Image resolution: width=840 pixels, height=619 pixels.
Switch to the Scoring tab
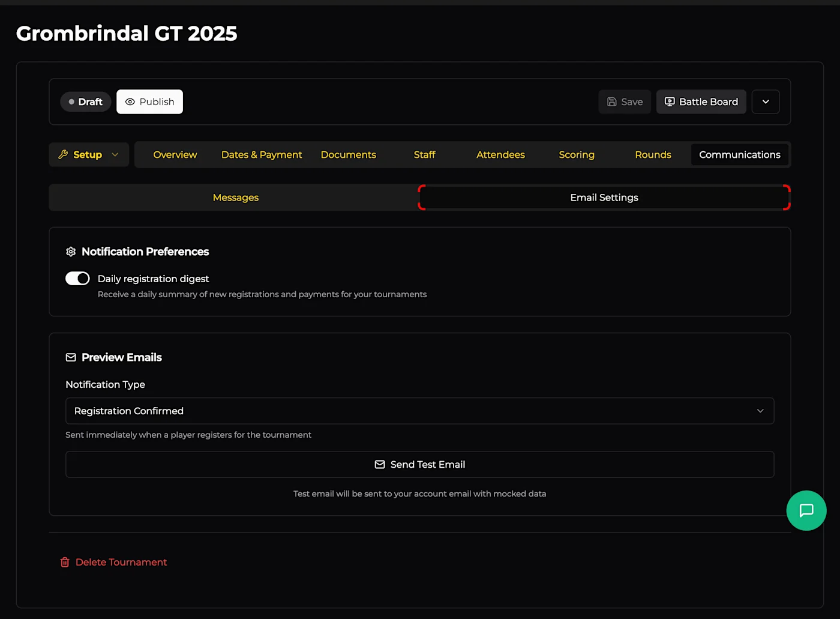[577, 154]
